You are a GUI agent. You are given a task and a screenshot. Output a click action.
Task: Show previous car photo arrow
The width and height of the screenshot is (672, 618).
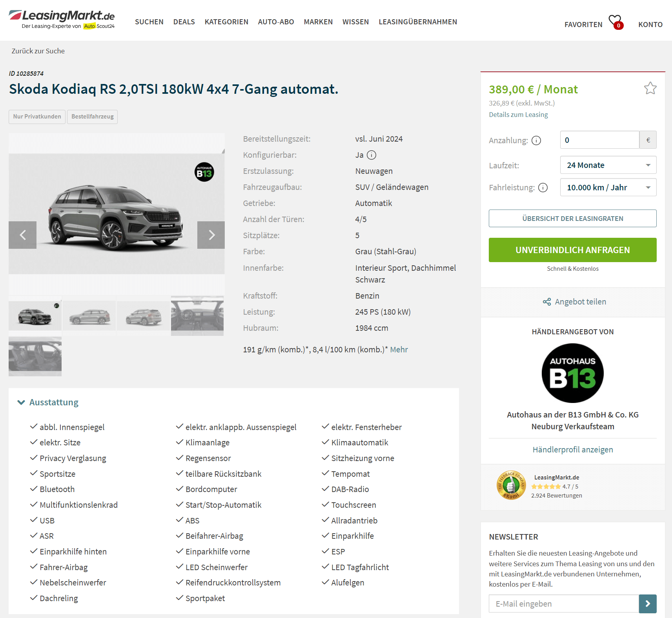(23, 235)
